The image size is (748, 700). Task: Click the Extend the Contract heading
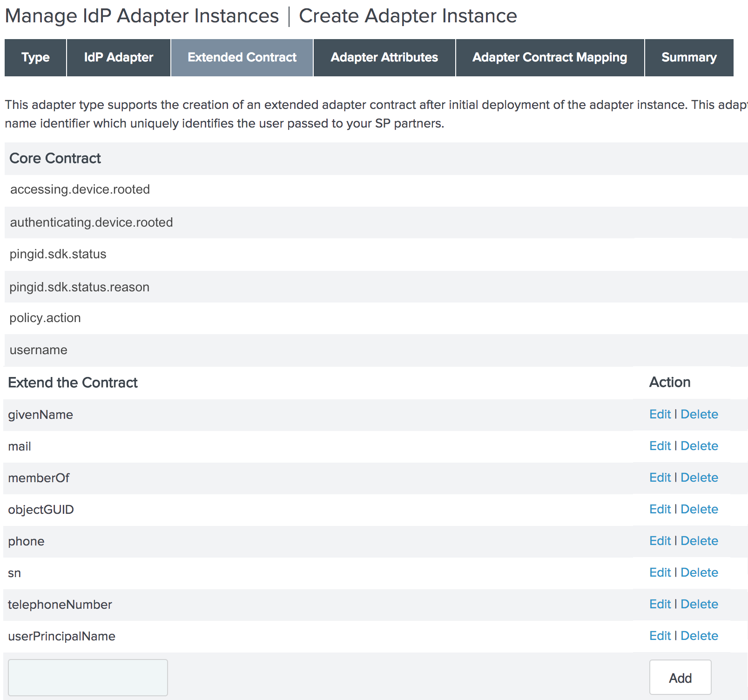point(73,383)
